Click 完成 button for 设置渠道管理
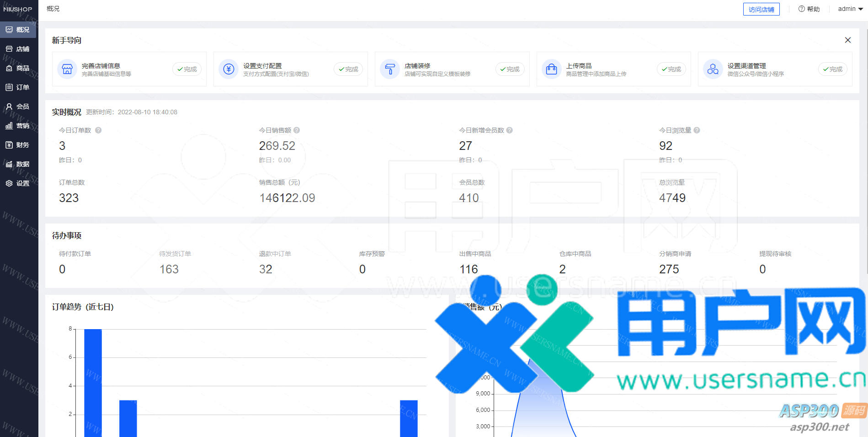The image size is (868, 437). coord(833,69)
